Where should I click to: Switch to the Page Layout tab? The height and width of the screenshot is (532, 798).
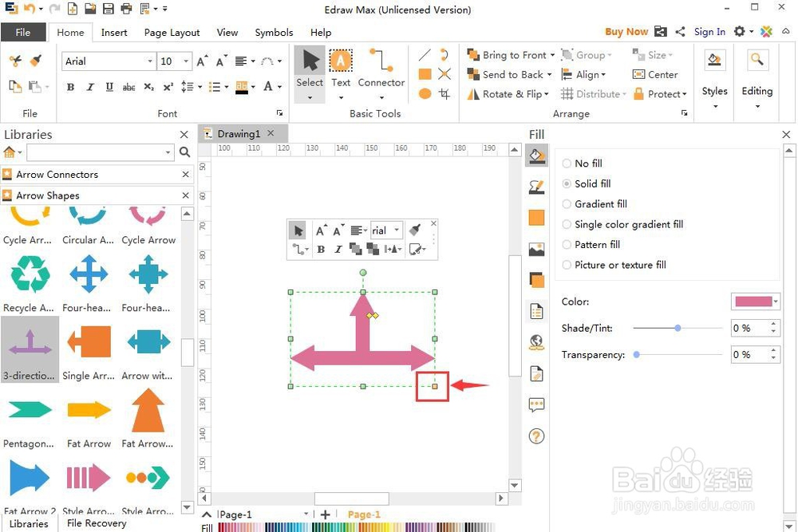[x=172, y=33]
